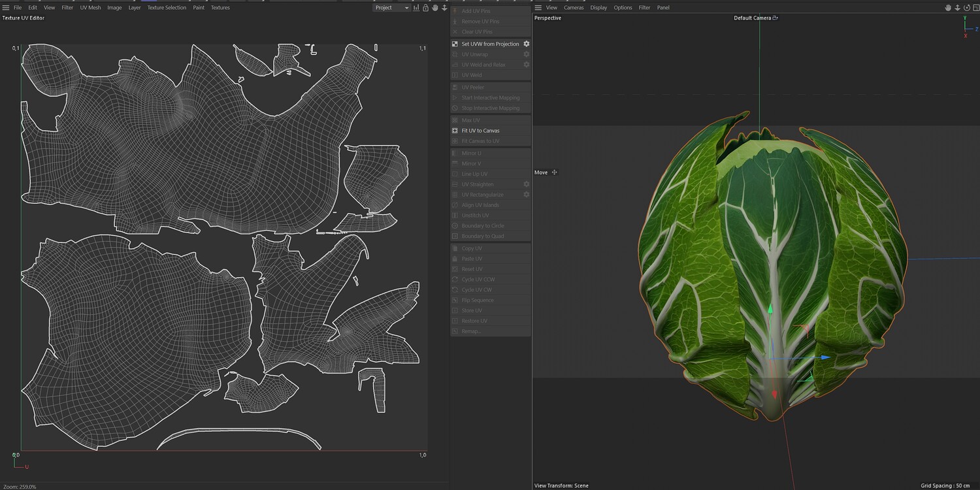Image resolution: width=980 pixels, height=490 pixels.
Task: Click Align UV Islands command
Action: click(490, 205)
